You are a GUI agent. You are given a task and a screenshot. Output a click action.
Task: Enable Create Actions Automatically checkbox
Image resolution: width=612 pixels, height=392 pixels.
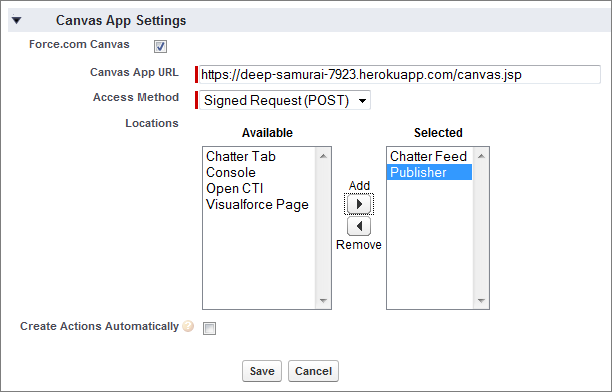[x=209, y=328]
